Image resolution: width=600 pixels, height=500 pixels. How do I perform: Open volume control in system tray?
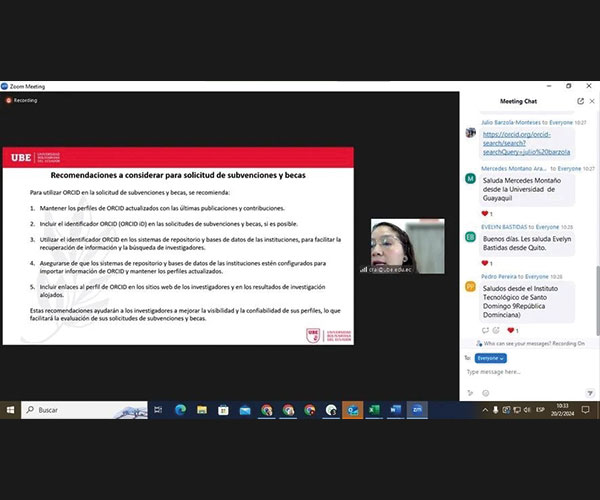click(527, 410)
